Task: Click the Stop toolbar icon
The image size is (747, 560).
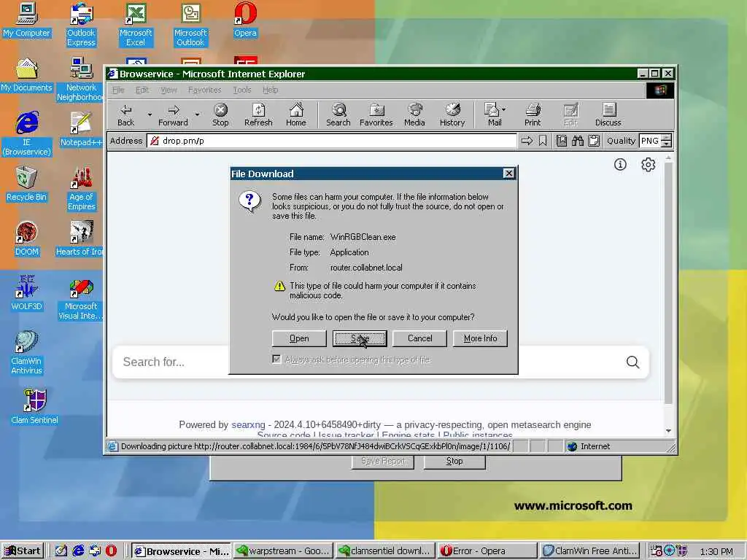Action: [220, 114]
